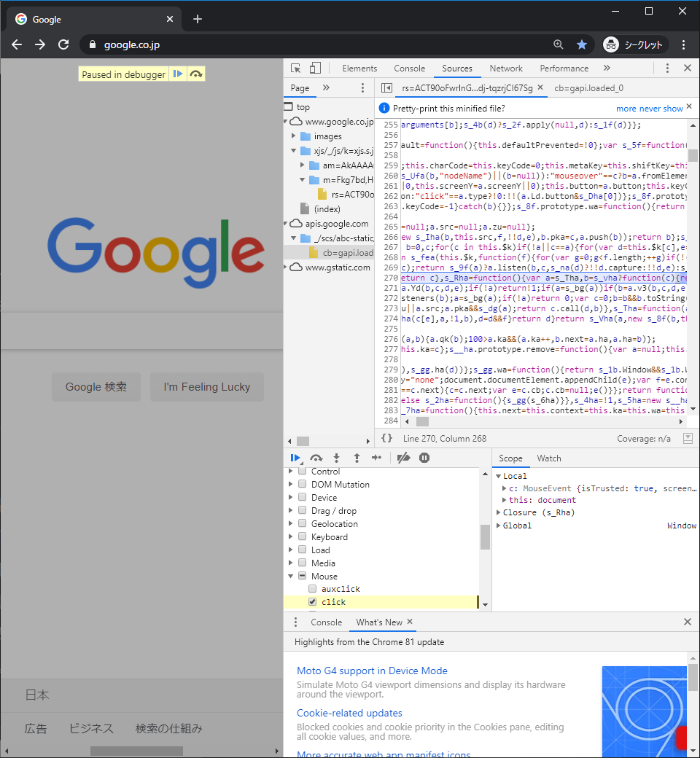Image resolution: width=700 pixels, height=758 pixels.
Task: Collapse the Local scope section
Action: click(x=498, y=476)
